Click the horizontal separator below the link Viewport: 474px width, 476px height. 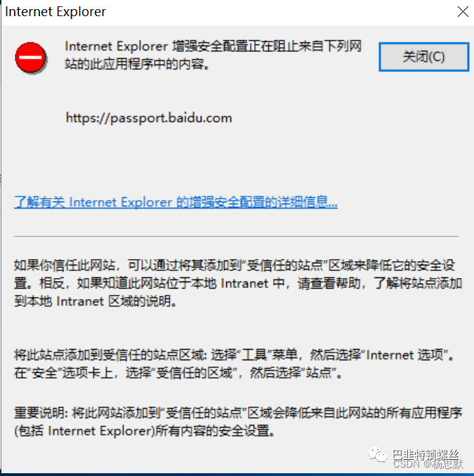(236, 236)
